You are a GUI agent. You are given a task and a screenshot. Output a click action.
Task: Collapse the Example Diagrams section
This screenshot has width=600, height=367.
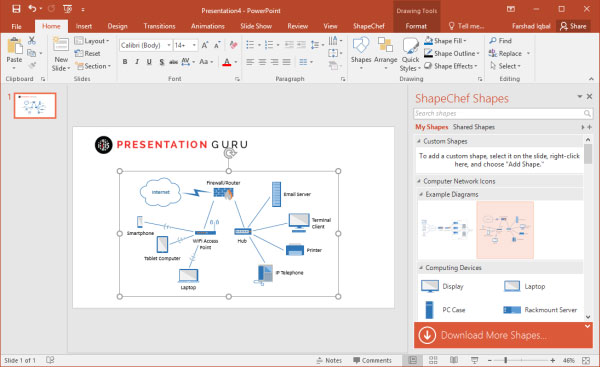coord(421,194)
